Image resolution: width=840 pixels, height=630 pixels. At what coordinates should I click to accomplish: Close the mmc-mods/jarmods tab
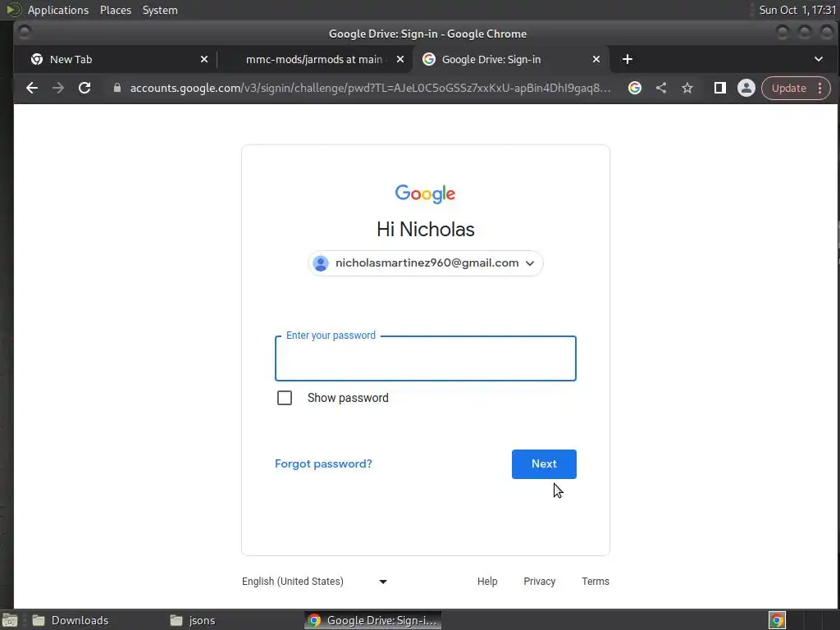pyautogui.click(x=400, y=59)
